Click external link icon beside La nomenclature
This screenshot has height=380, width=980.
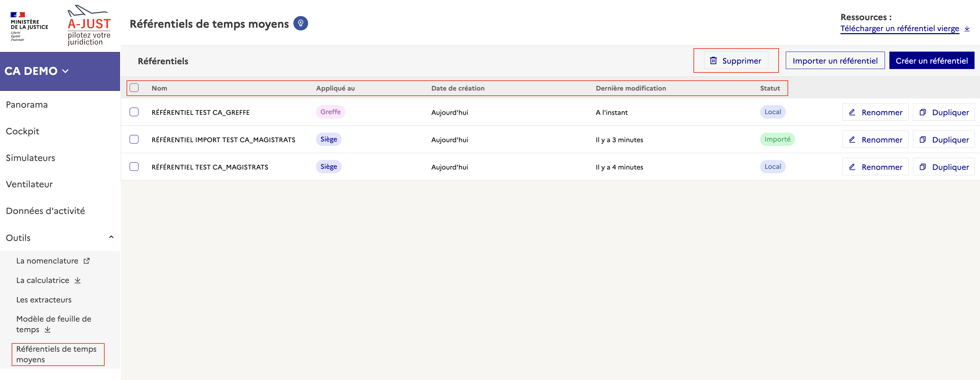(87, 261)
